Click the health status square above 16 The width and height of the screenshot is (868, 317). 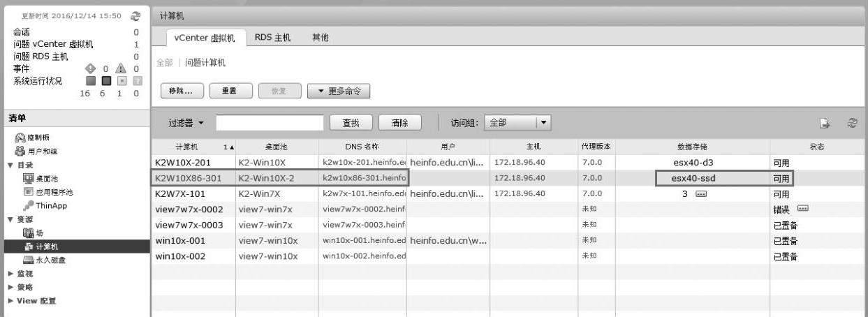(91, 81)
